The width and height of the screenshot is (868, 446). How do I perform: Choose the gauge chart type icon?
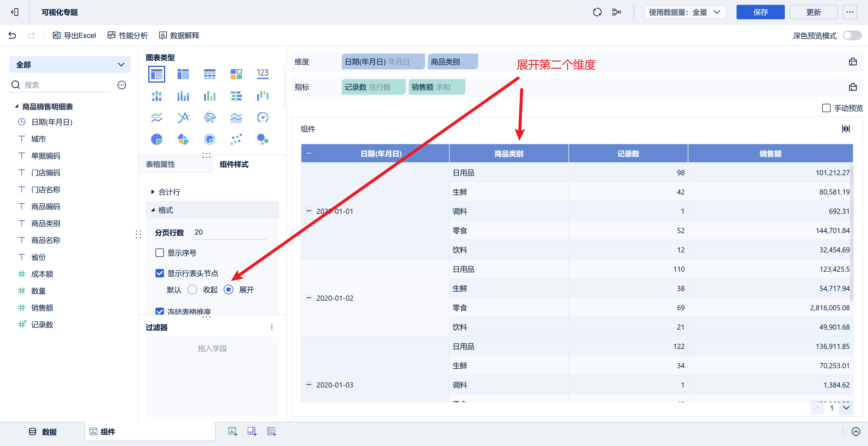[x=263, y=117]
